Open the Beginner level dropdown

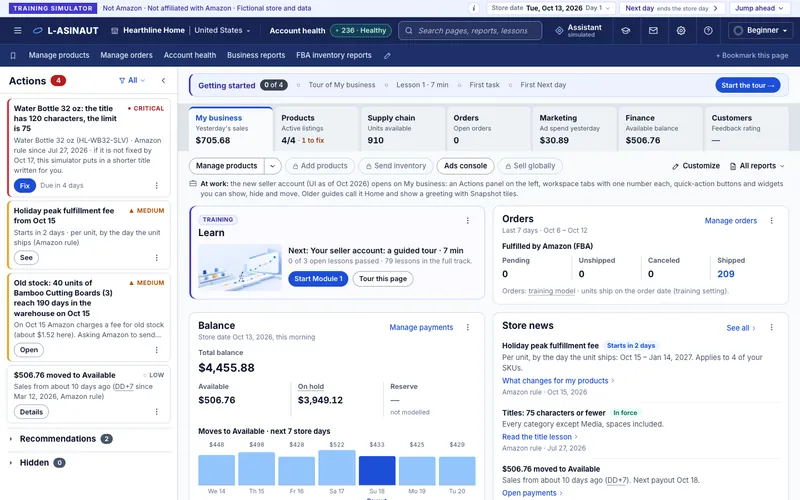pos(761,31)
